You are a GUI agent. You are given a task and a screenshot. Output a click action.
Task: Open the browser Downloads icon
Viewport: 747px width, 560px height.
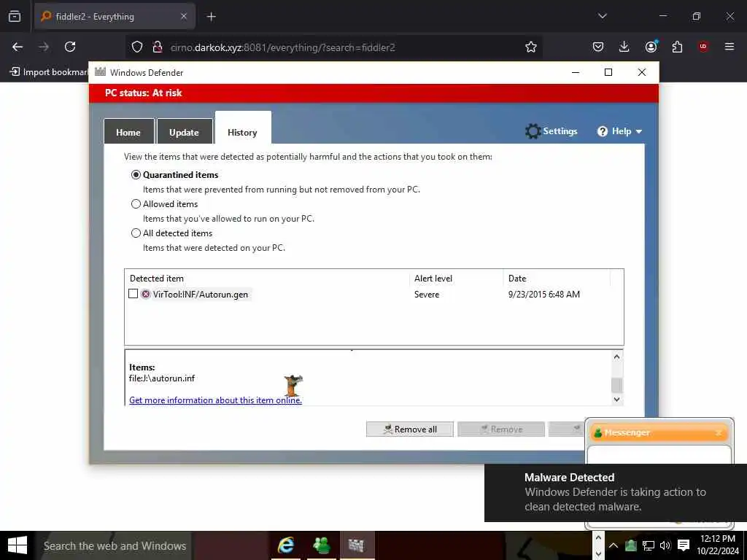624,47
